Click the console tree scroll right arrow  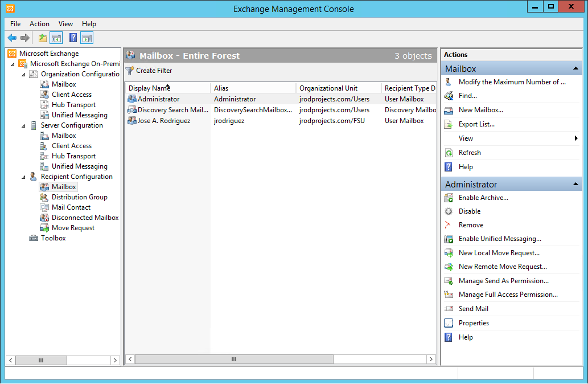coord(115,360)
